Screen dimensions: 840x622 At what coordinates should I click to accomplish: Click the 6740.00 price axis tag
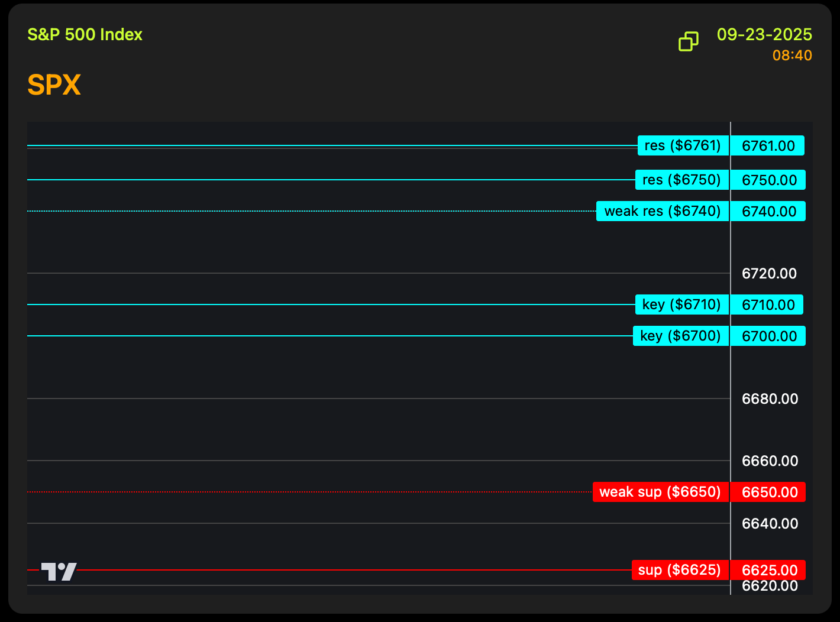pos(768,212)
